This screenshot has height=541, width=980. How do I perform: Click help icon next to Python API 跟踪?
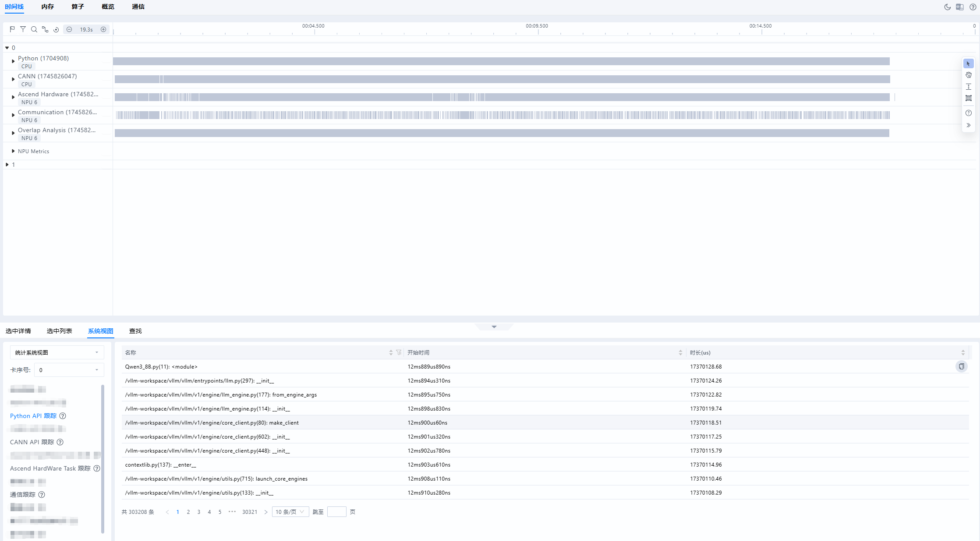(x=63, y=416)
